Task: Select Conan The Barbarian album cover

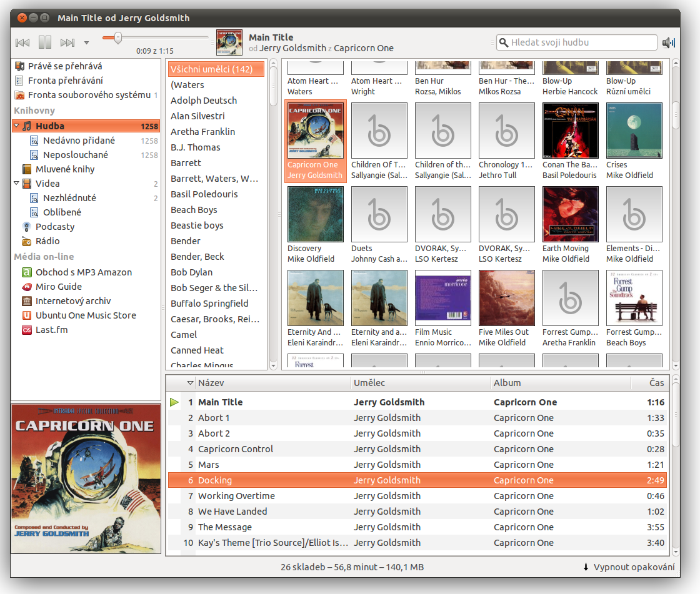Action: tap(571, 131)
